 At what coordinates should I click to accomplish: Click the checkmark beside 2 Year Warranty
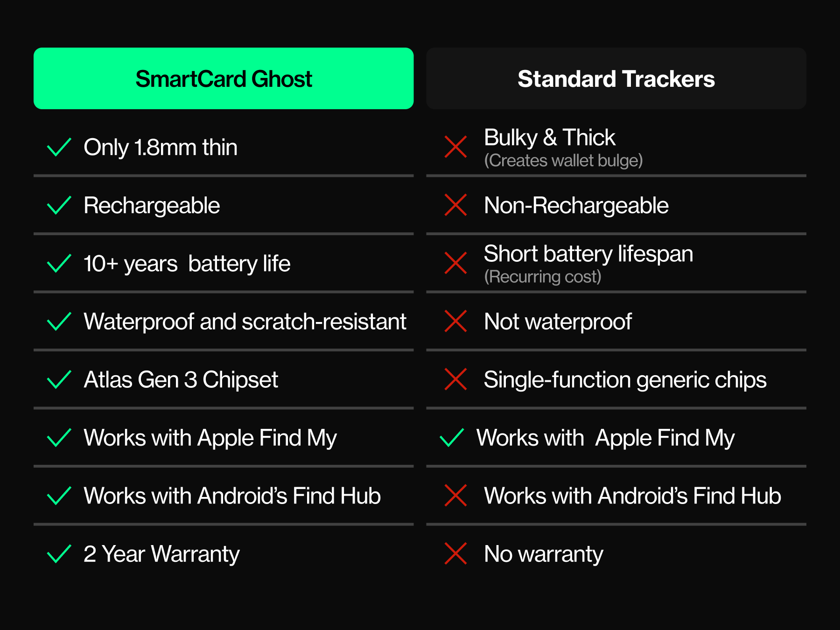(59, 554)
